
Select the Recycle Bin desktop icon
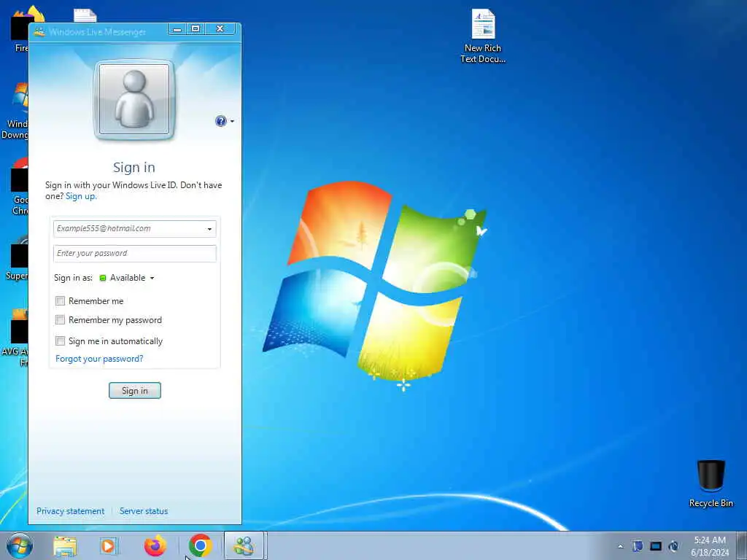[x=711, y=483]
